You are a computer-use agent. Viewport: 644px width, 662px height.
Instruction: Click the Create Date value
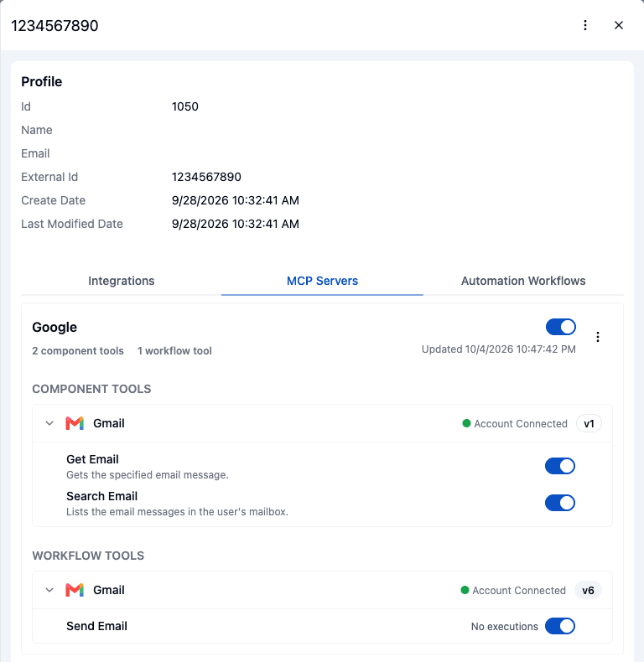236,200
